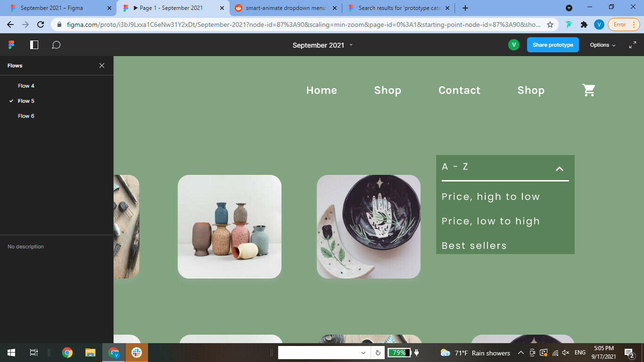The height and width of the screenshot is (362, 644).
Task: Open the Windows Start menu
Action: pos(11,353)
